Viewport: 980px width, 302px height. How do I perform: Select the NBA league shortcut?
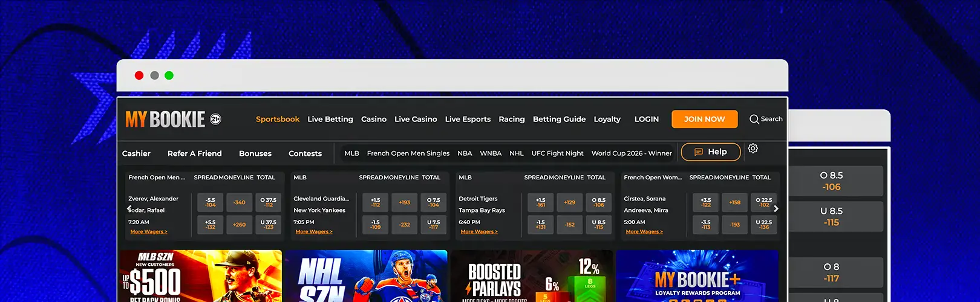(x=465, y=153)
